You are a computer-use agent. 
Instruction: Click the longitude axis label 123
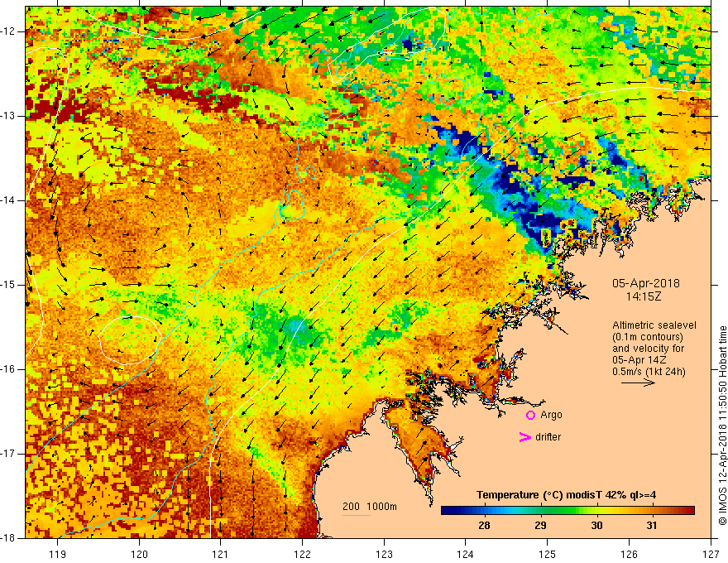tap(384, 554)
